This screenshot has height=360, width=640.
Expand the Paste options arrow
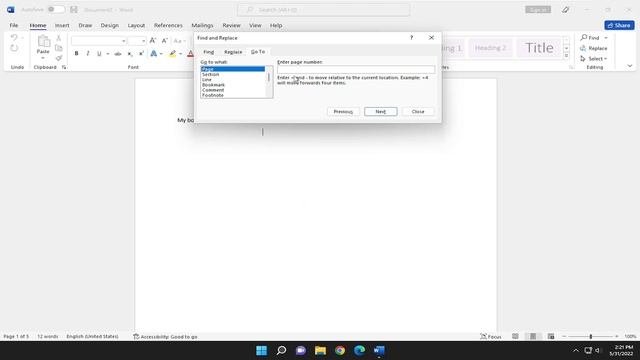point(43,58)
